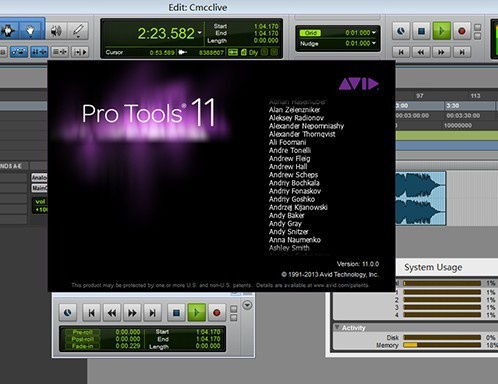The image size is (498, 384).
Task: Click the green vol automation display
Action: click(x=40, y=205)
